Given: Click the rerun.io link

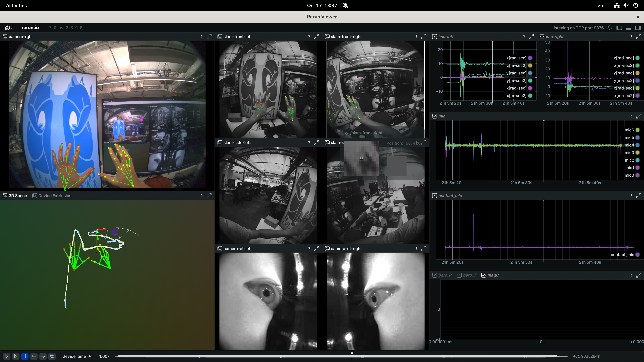Looking at the screenshot, I should point(30,27).
